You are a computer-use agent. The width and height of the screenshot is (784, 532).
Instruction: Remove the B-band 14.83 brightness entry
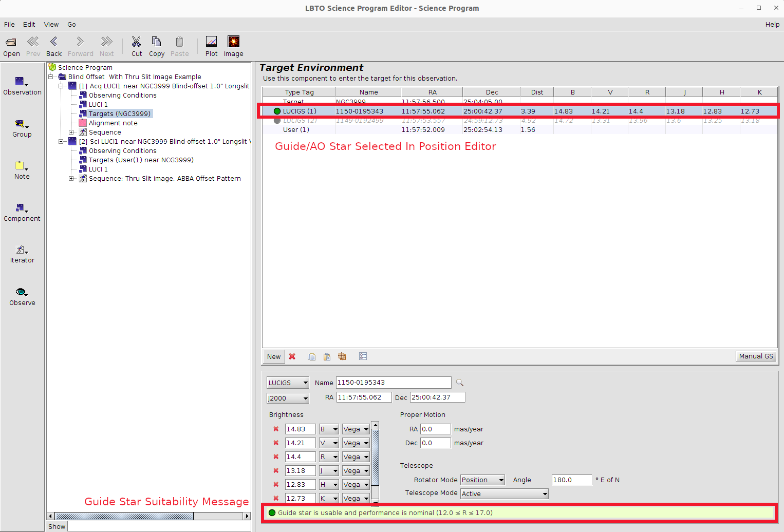(276, 429)
